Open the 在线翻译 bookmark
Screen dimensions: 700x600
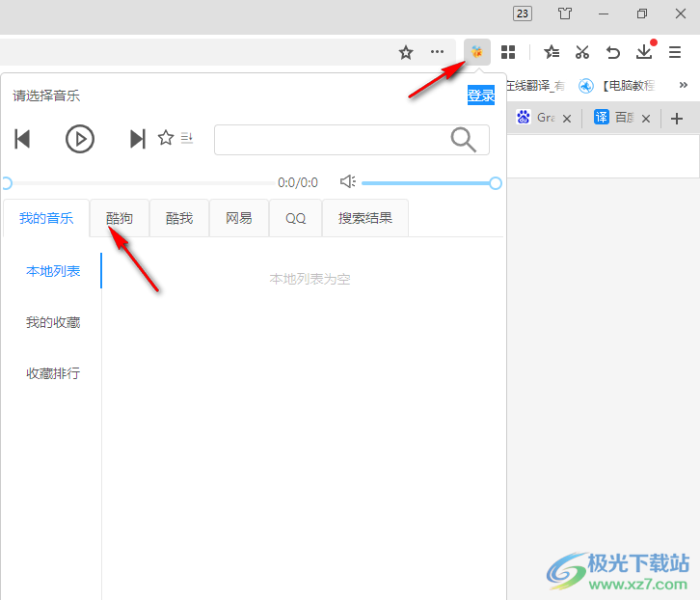pos(536,85)
